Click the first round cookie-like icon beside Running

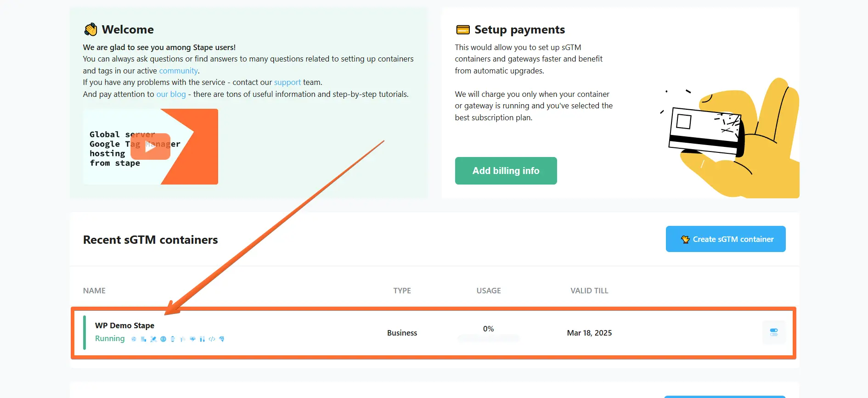click(x=134, y=339)
